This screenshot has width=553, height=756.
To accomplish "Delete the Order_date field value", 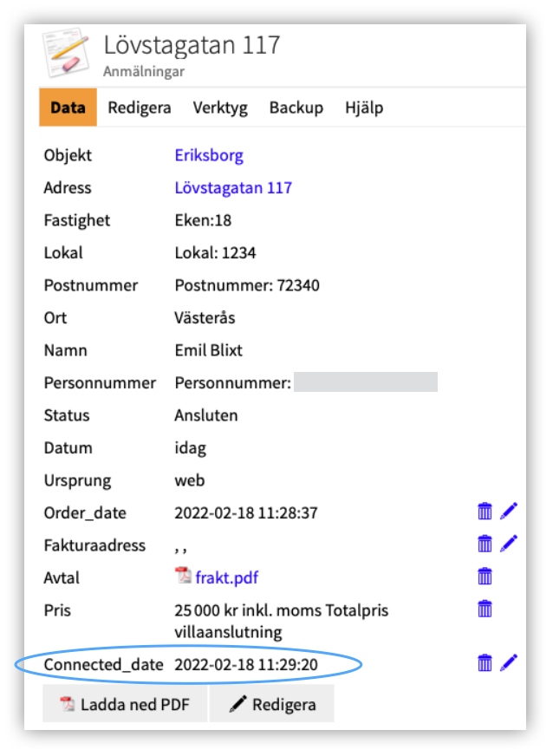I will pos(485,512).
